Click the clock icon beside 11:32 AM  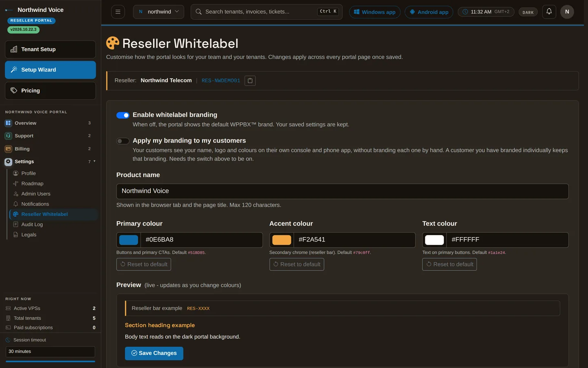[x=465, y=12]
